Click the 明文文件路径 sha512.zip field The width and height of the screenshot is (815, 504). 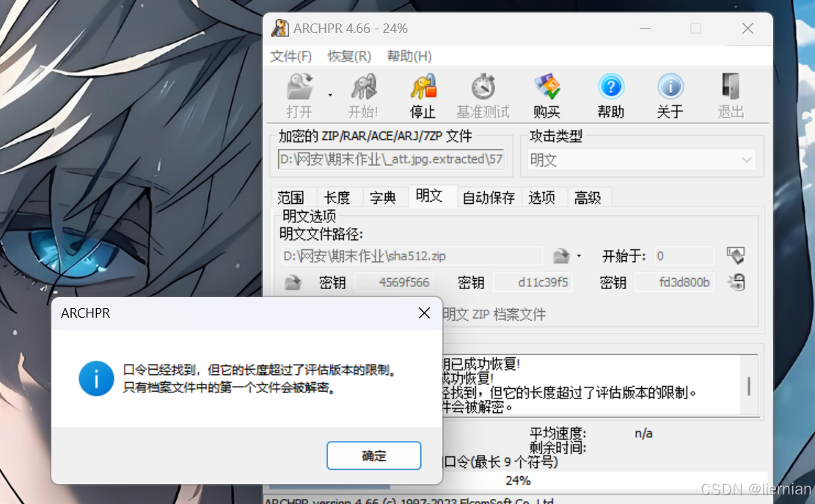click(412, 256)
